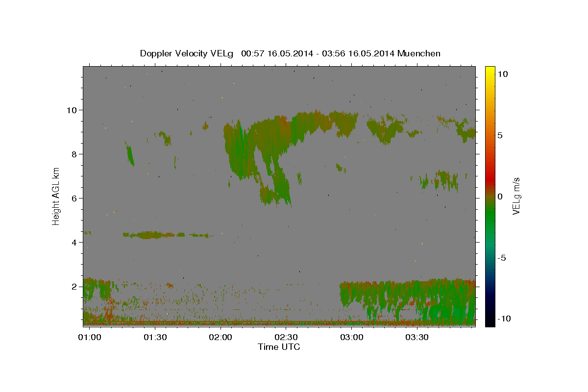Image resolution: width=588 pixels, height=392 pixels.
Task: Click the colorbar value 5 label
Action: tap(500, 135)
